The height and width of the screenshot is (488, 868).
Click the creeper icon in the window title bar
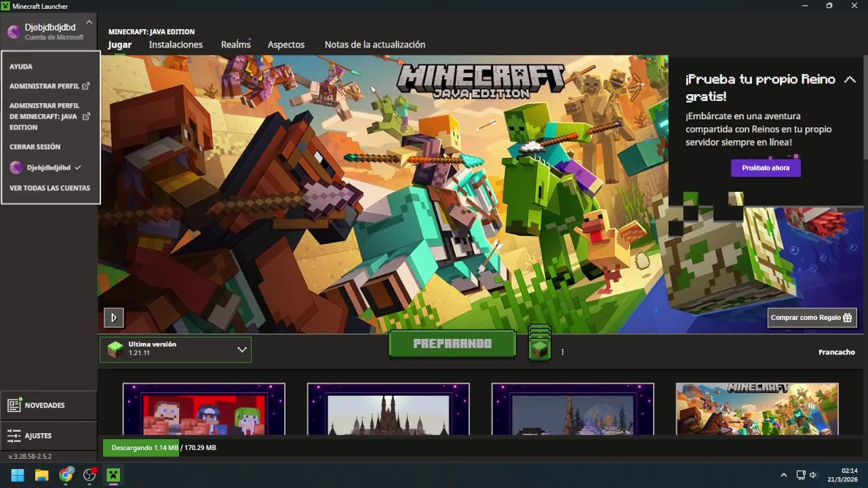click(5, 5)
